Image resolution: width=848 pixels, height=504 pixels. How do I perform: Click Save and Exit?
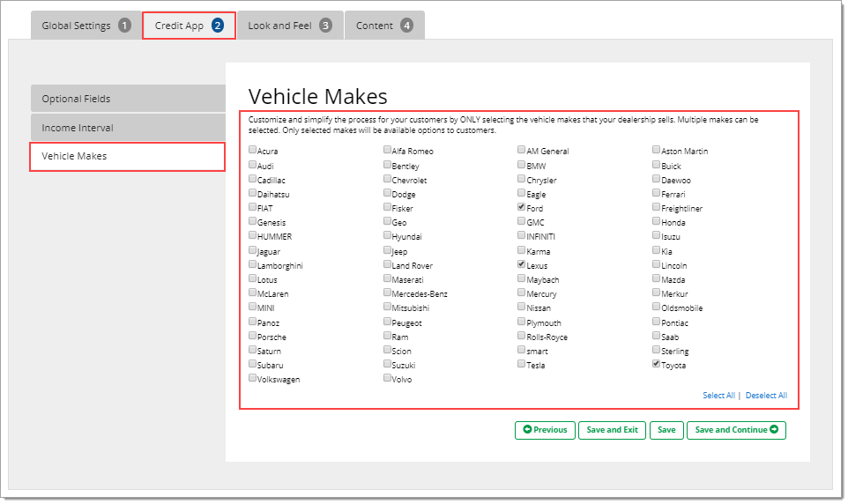click(x=612, y=430)
